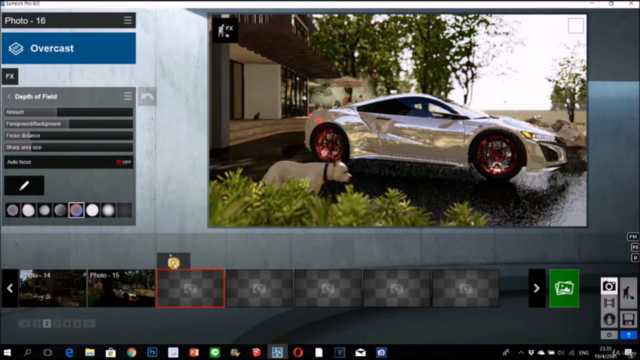Go back from Depth of Field
The height and width of the screenshot is (360, 640).
pyautogui.click(x=9, y=97)
